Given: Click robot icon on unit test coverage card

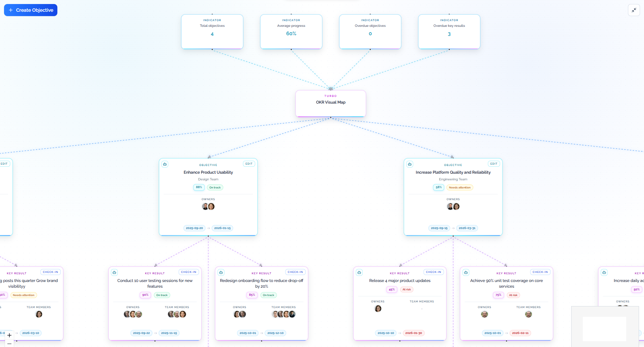Looking at the screenshot, I should click(x=466, y=273).
